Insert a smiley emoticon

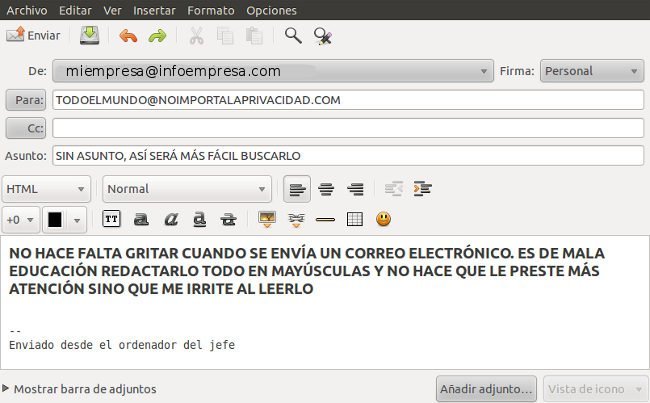click(x=383, y=219)
